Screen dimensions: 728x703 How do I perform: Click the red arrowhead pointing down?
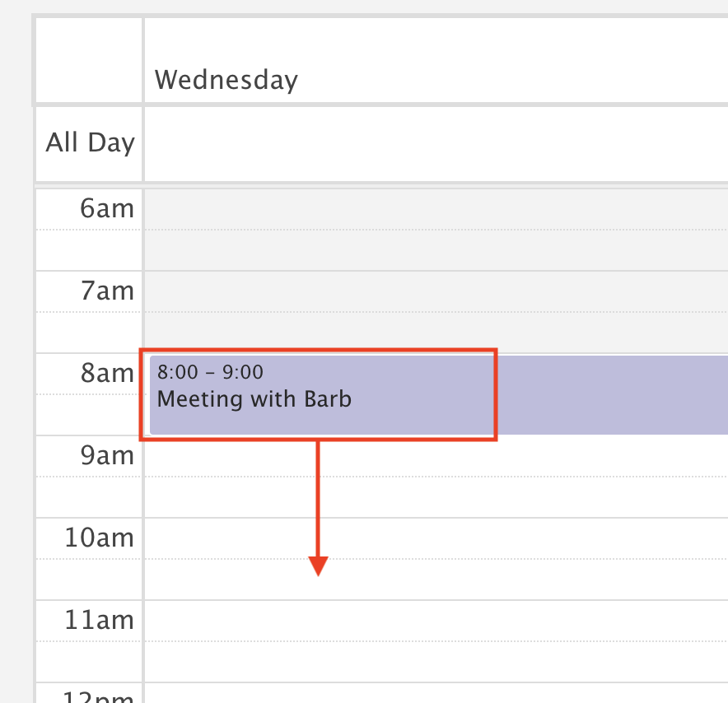[x=319, y=566]
